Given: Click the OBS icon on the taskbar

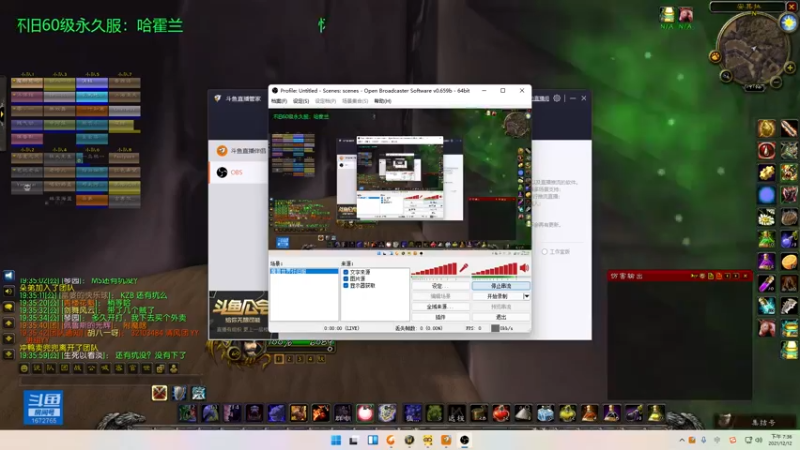Looking at the screenshot, I should point(464,440).
